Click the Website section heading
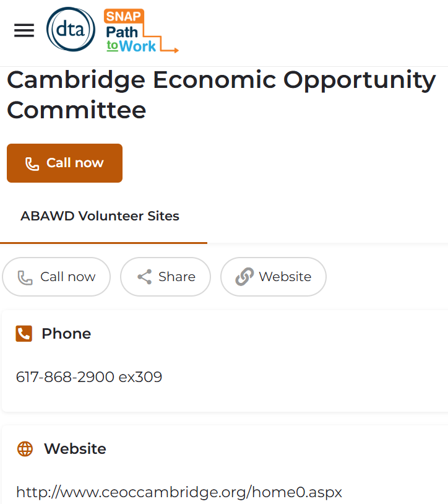This screenshot has height=504, width=448. pyautogui.click(x=75, y=449)
